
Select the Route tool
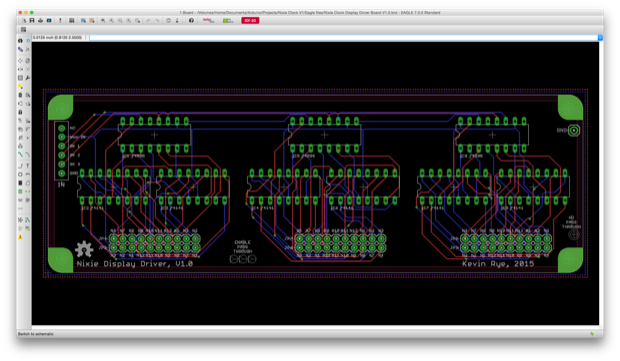[20, 155]
